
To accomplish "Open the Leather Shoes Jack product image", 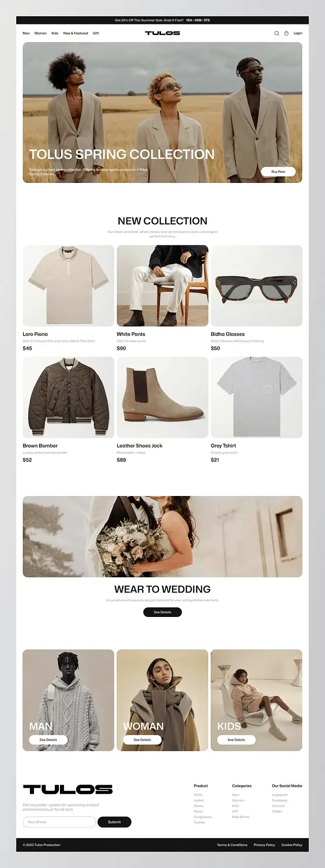I will pos(162,397).
